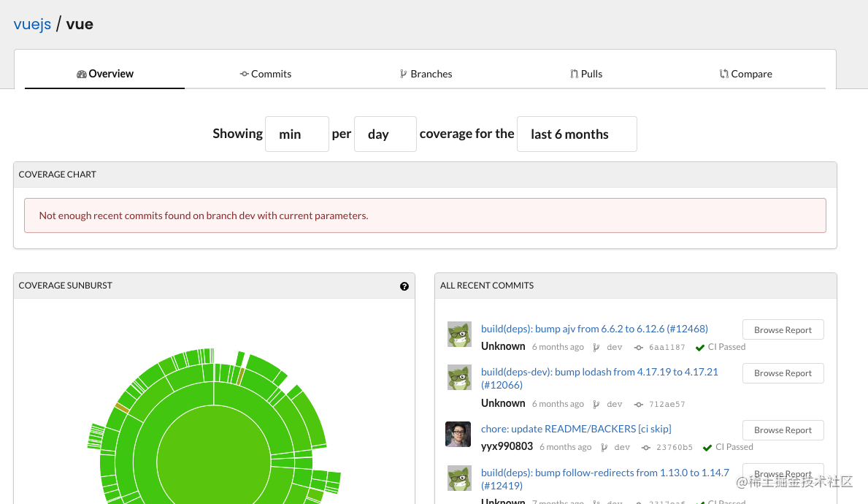The image size is (868, 504).
Task: Click the branch icon beside dev on ajv commit
Action: pos(596,348)
